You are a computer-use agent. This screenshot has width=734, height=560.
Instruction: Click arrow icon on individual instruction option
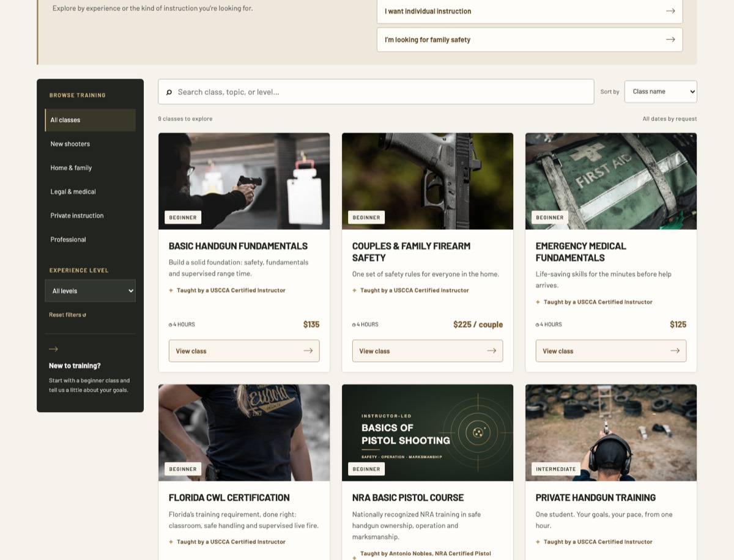point(670,11)
